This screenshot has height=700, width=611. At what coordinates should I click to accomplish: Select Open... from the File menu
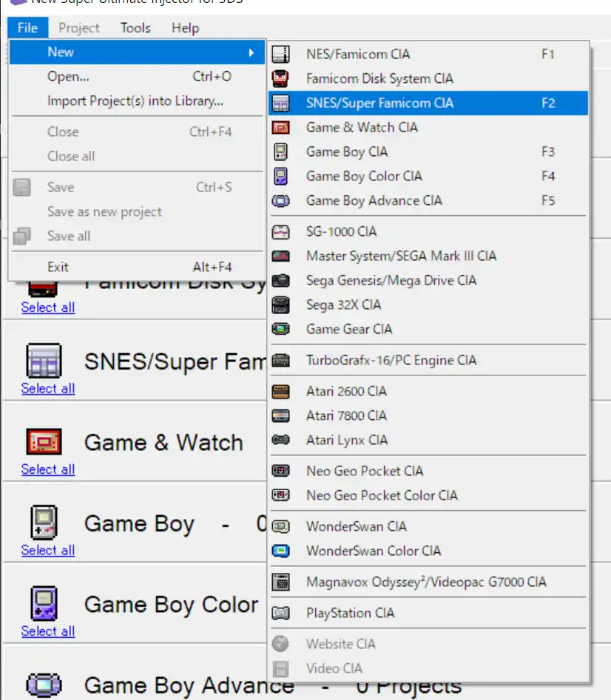pos(68,76)
